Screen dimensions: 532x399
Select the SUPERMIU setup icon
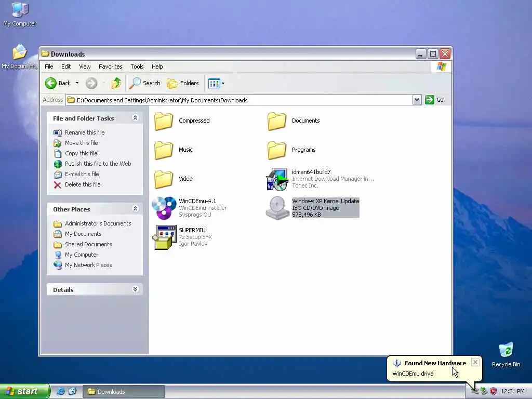[164, 237]
